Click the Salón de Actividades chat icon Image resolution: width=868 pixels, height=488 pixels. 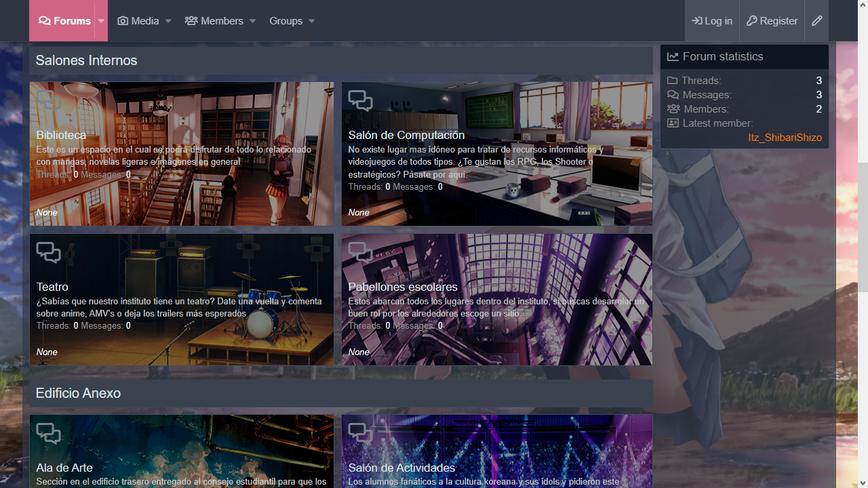click(360, 433)
